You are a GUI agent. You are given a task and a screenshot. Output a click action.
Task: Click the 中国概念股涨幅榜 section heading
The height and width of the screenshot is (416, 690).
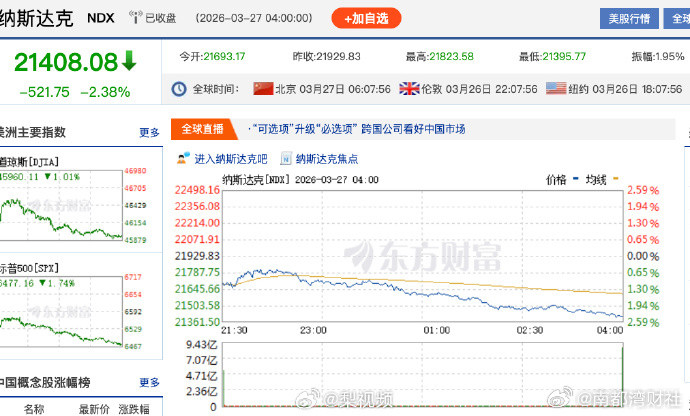point(45,382)
